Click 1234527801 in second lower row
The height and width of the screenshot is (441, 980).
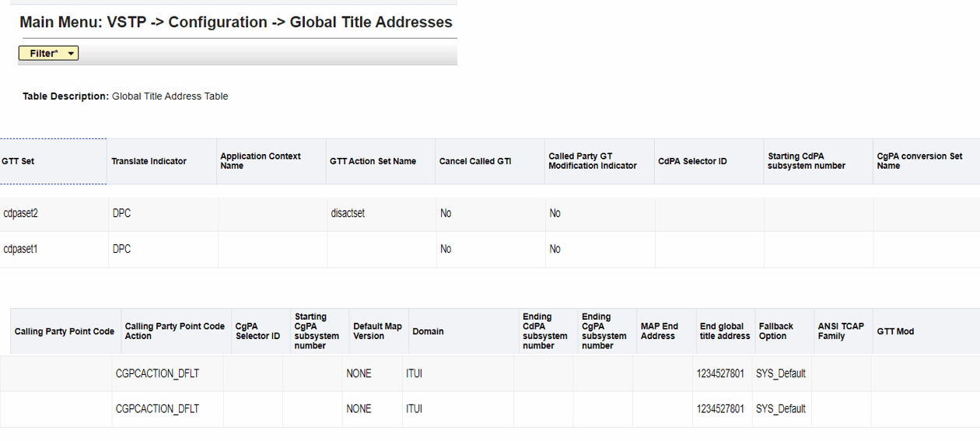[720, 408]
